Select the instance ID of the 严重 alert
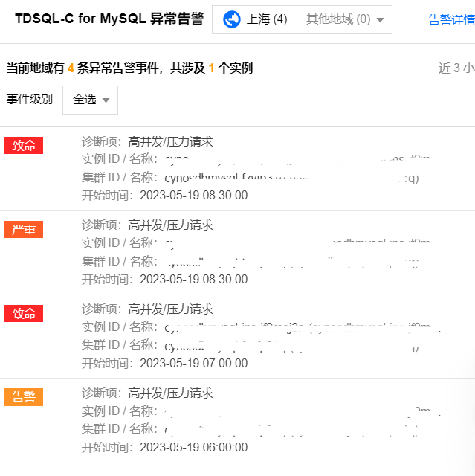Screen dimensions: 475x476 (297, 243)
